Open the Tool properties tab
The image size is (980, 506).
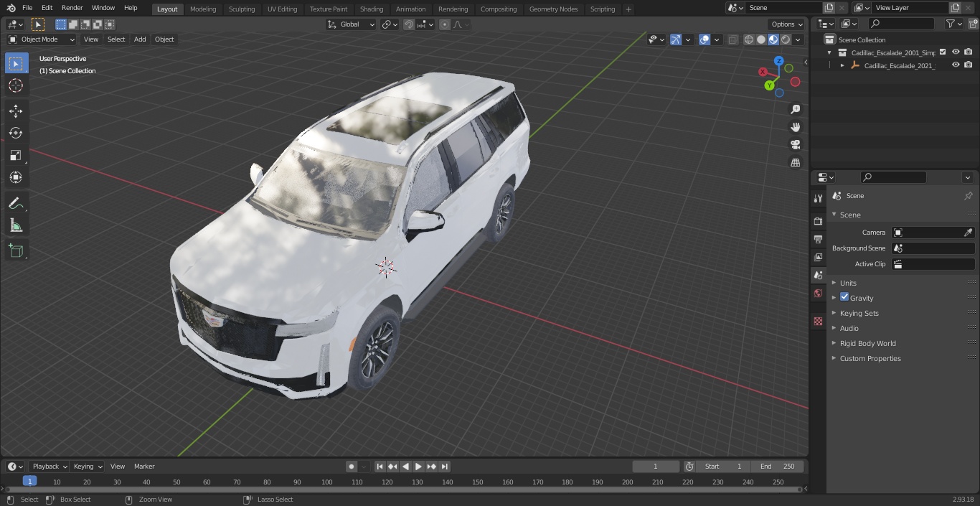pos(818,198)
